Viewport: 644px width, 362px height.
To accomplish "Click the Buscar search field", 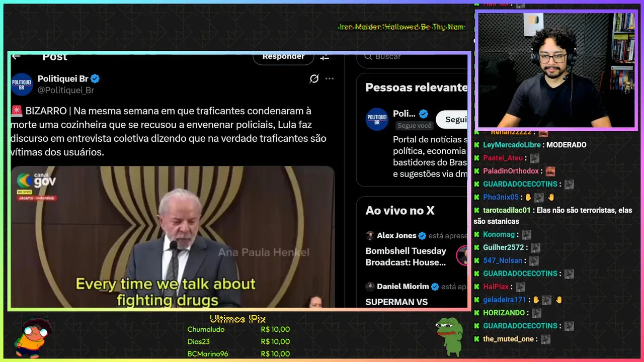I will [412, 57].
